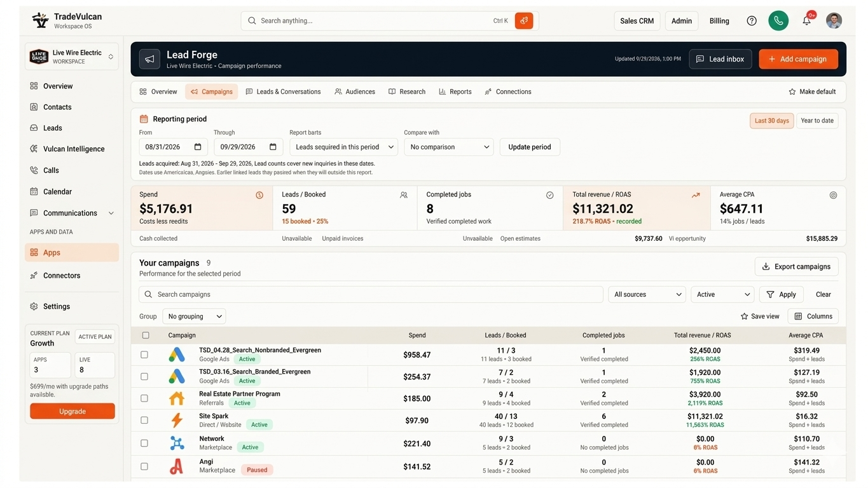Click the Total revenue trend arrow icon
868x488 pixels.
(696, 195)
